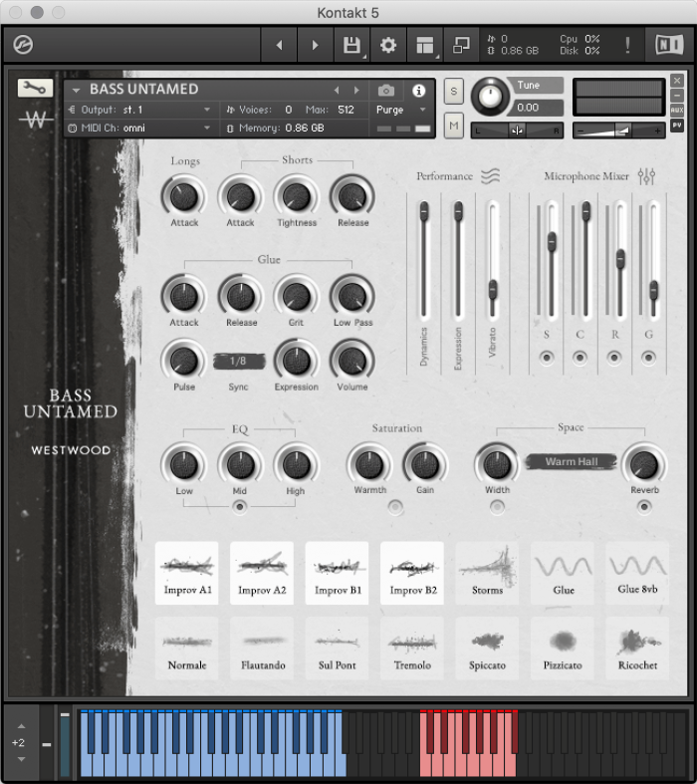Select previous instrument arrow beside BASS UNTAMED
This screenshot has height=784, width=697.
(337, 91)
